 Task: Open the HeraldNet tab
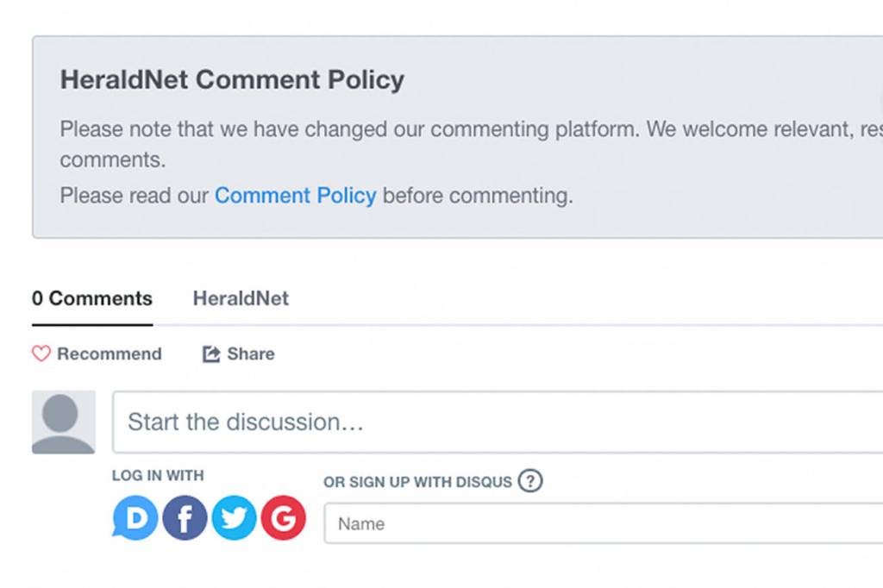point(241,298)
